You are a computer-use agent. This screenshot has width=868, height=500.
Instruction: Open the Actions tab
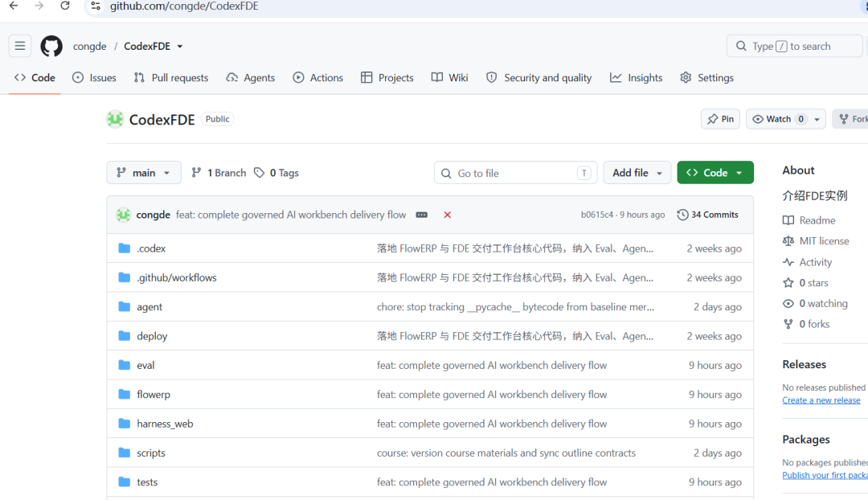pyautogui.click(x=317, y=77)
